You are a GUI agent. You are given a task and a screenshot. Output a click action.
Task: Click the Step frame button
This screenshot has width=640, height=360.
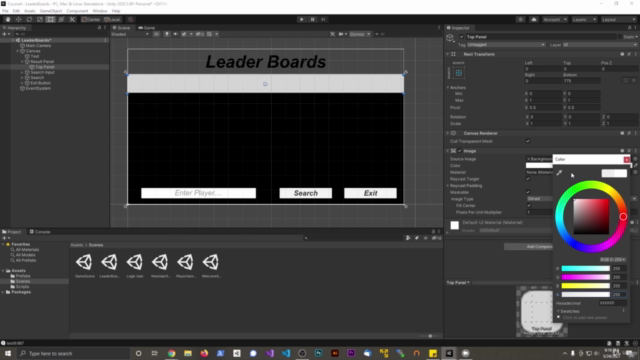tap(323, 19)
